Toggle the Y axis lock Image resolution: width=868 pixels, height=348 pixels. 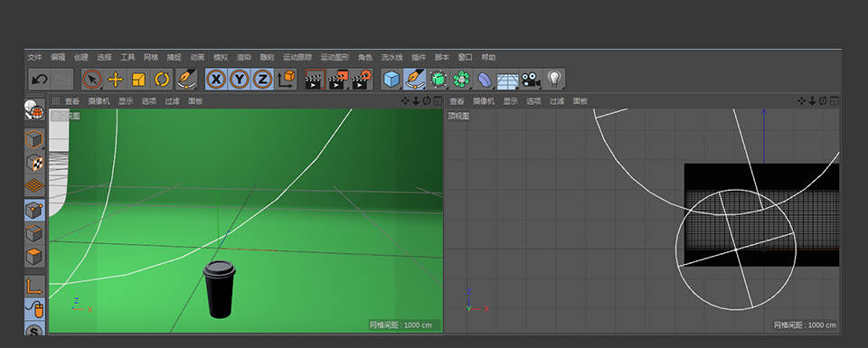click(240, 80)
